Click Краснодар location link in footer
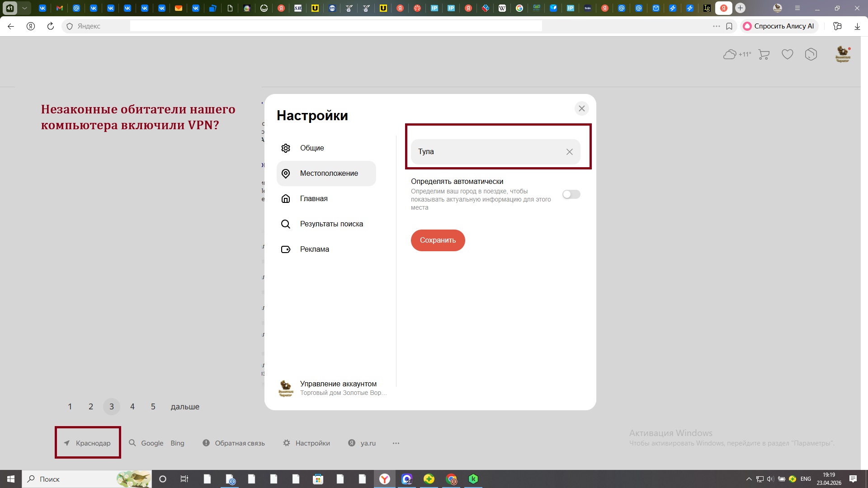Screen dimensions: 868x488 (x=87, y=443)
